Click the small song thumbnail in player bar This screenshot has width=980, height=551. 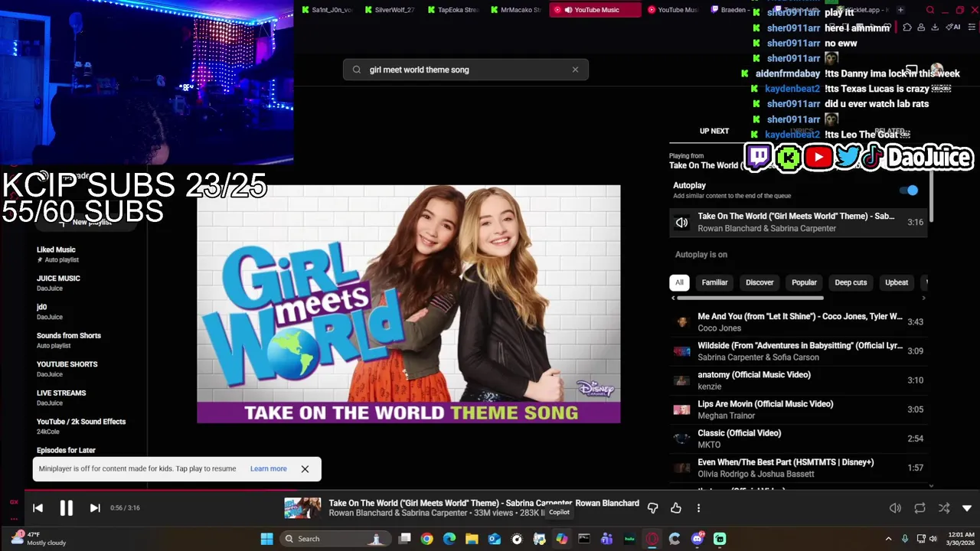click(302, 508)
